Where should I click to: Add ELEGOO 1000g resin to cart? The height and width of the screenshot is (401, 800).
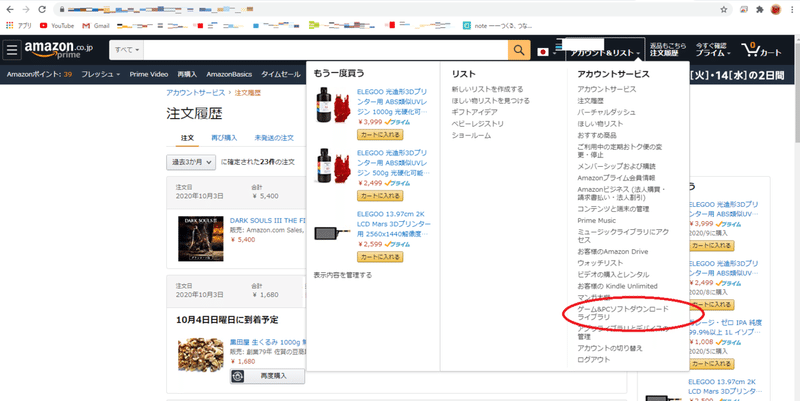[380, 135]
